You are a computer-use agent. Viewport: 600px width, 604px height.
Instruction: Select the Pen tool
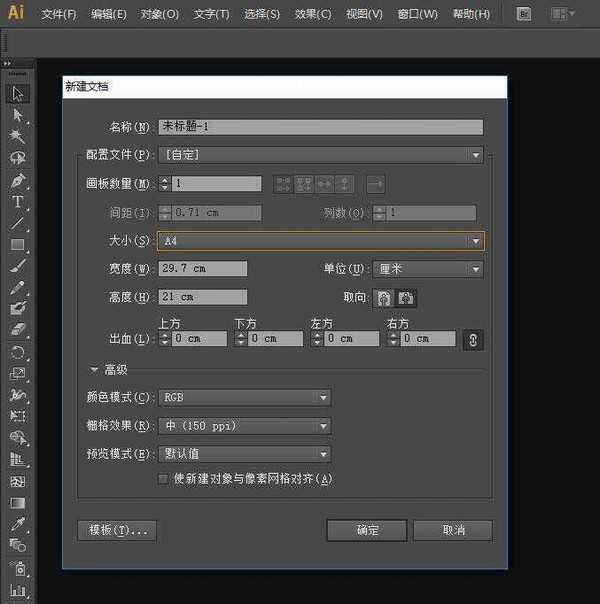click(17, 180)
